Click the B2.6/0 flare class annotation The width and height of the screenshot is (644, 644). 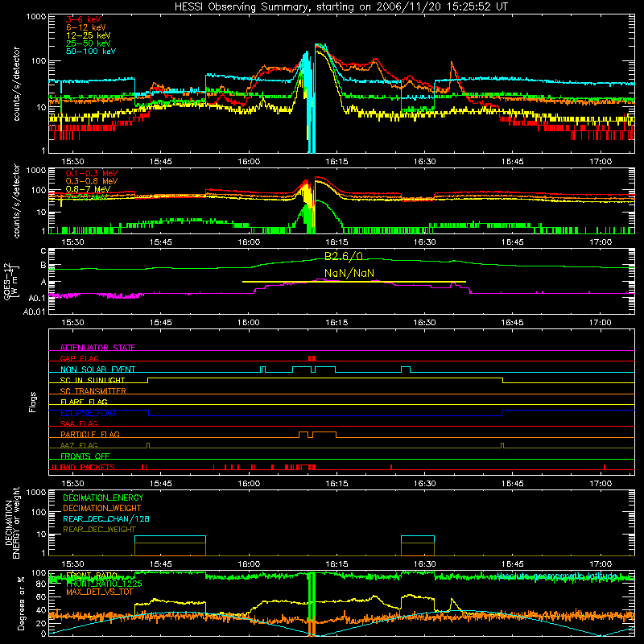(344, 256)
